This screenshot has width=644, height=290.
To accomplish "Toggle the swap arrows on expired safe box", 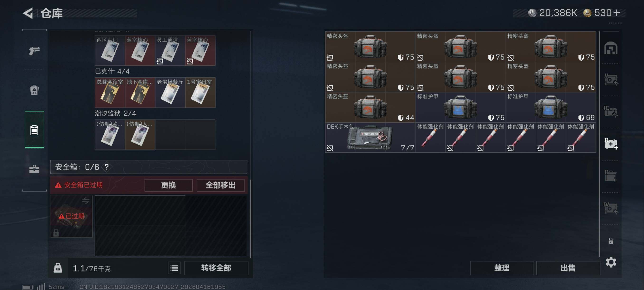I will [x=86, y=200].
